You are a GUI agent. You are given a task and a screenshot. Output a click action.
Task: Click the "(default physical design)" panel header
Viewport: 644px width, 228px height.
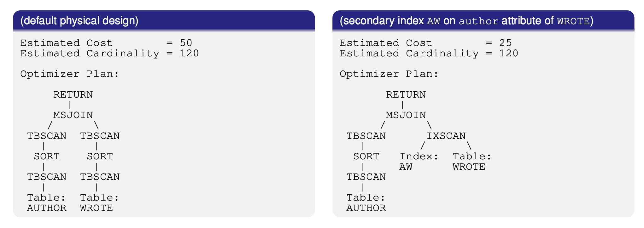point(79,21)
